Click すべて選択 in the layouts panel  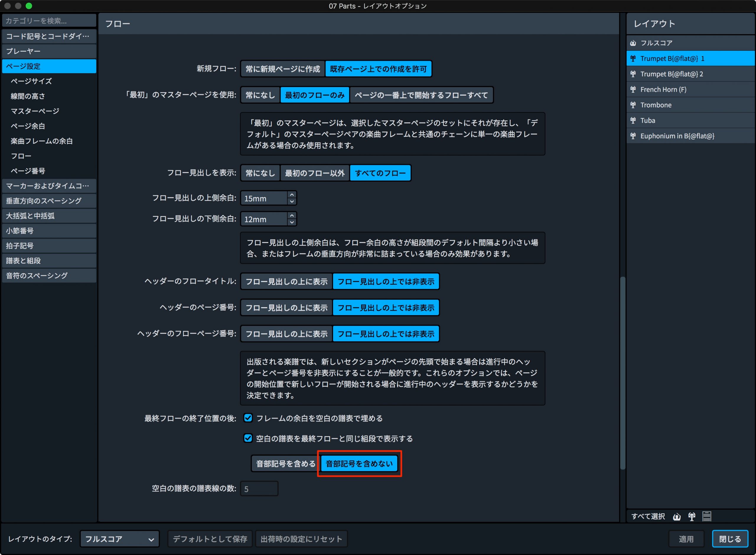(648, 516)
